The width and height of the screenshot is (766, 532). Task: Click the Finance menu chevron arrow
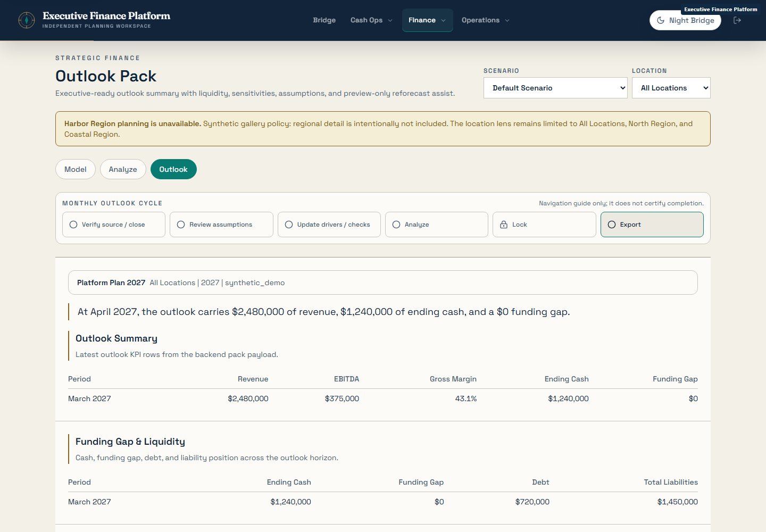[443, 20]
